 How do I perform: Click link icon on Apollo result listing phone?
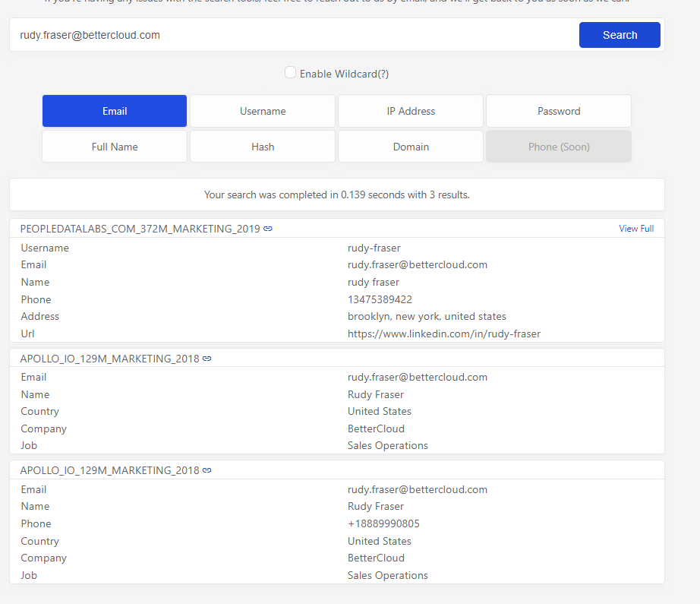[x=207, y=470]
